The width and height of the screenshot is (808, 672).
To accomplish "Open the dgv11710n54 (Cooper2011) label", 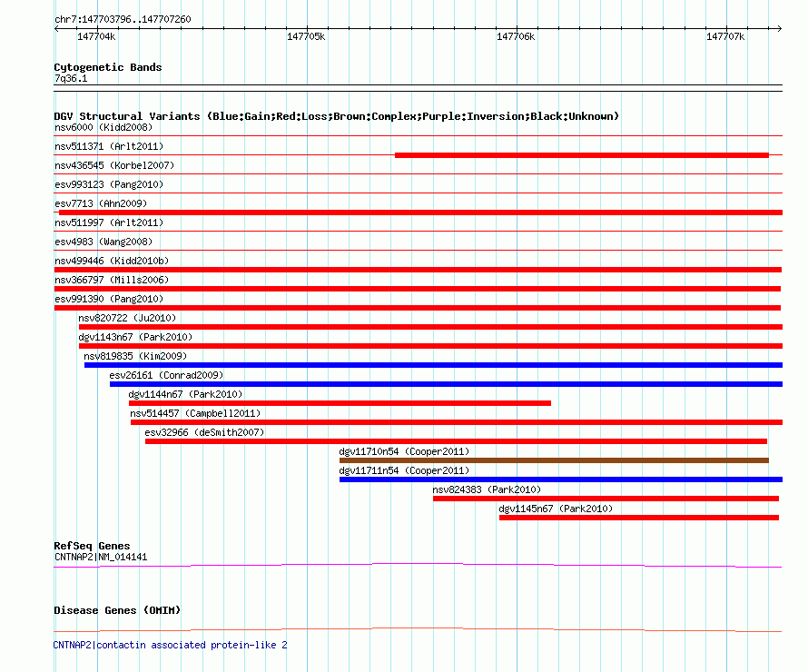I will pyautogui.click(x=405, y=451).
